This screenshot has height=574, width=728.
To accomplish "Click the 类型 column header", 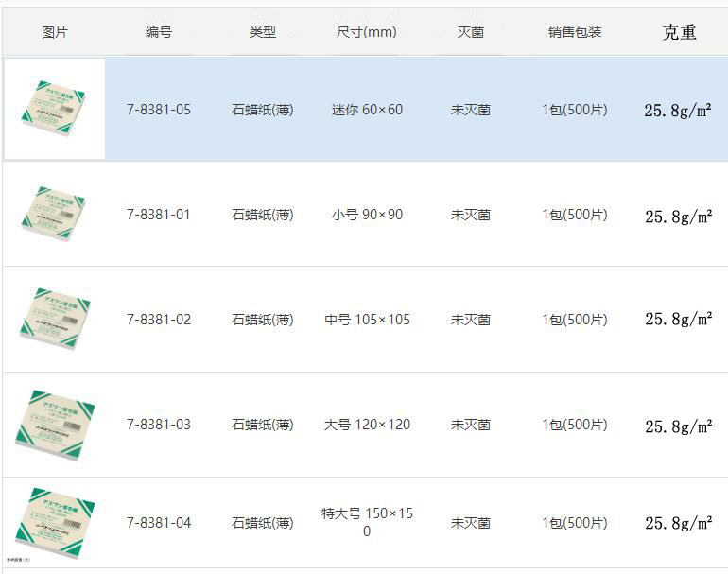I will tap(262, 32).
